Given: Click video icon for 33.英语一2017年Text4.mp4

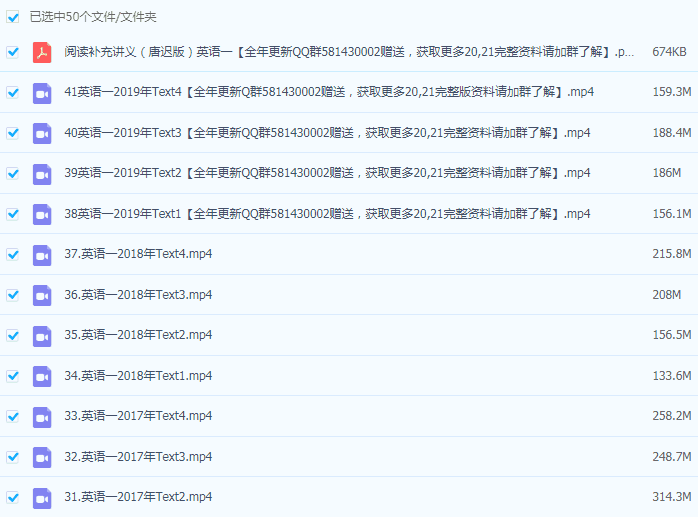Looking at the screenshot, I should pyautogui.click(x=41, y=417).
